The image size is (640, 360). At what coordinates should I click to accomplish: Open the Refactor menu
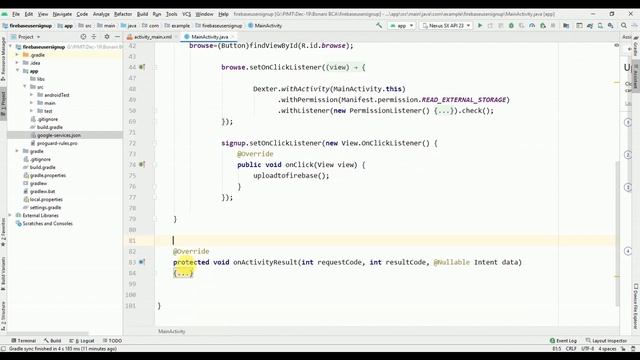(123, 14)
